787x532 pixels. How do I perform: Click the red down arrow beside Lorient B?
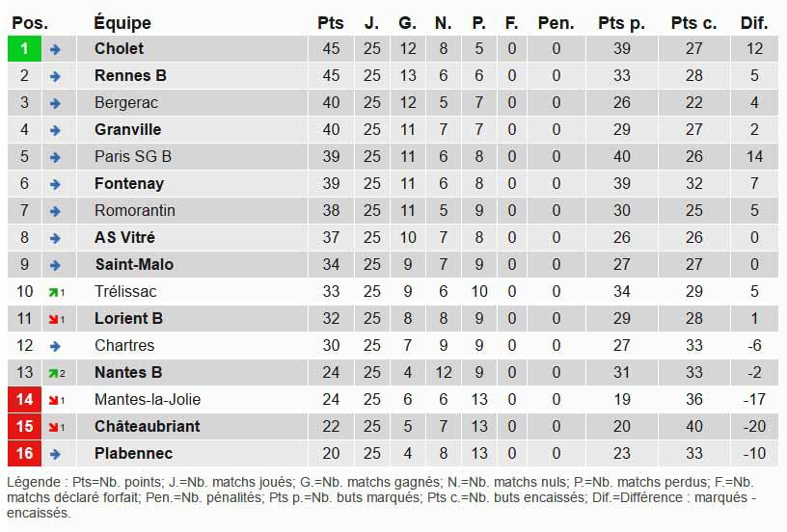pos(54,319)
